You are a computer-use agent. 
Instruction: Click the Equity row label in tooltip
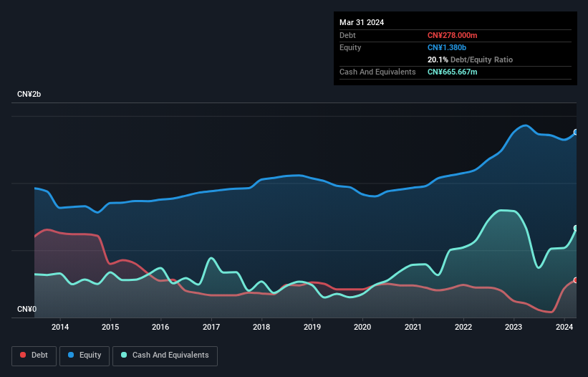coord(350,47)
